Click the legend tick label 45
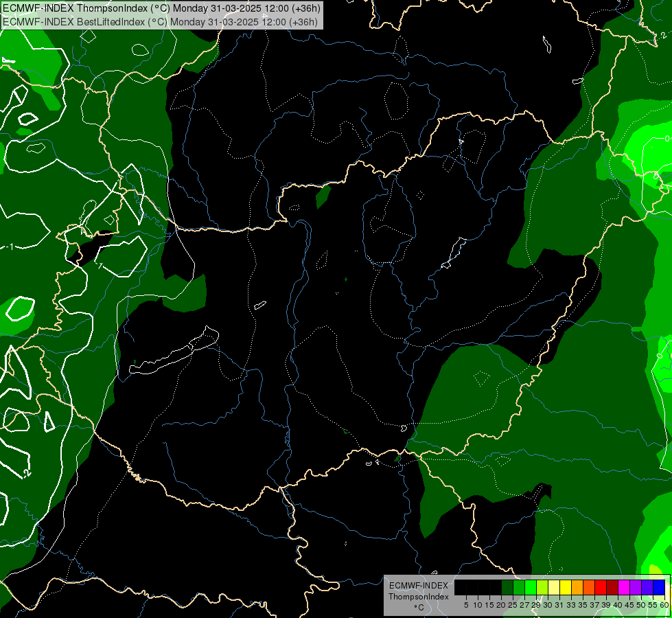672x618 pixels. coord(629,605)
